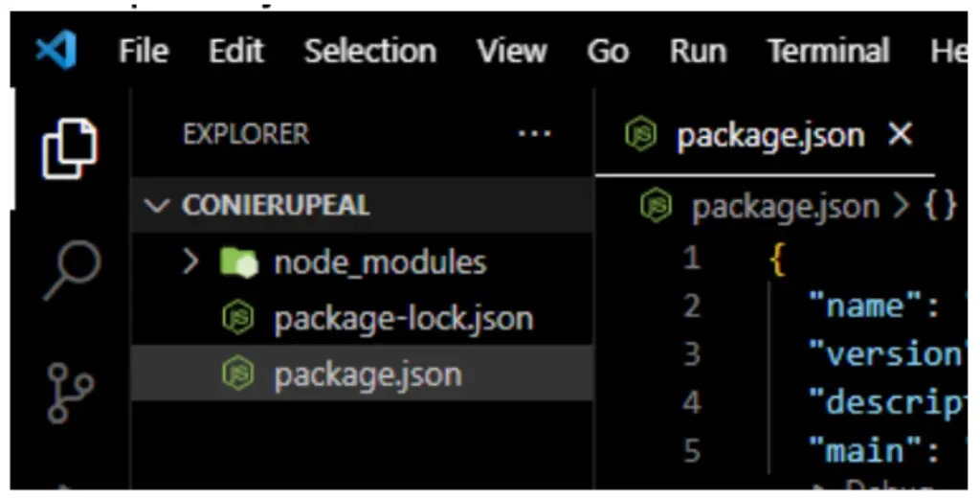Click the VS Code logo icon
Screen dimensions: 980x498
click(57, 50)
